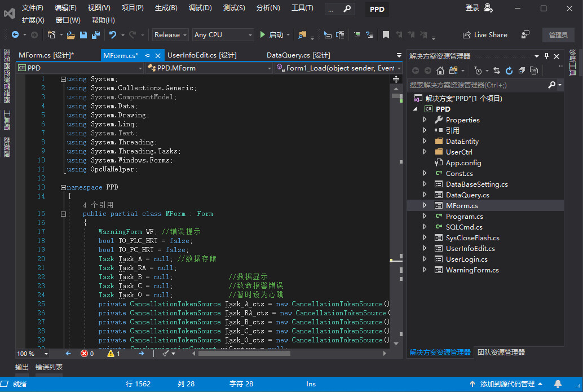The width and height of the screenshot is (583, 392).
Task: Click the find in files icon
Action: [302, 35]
